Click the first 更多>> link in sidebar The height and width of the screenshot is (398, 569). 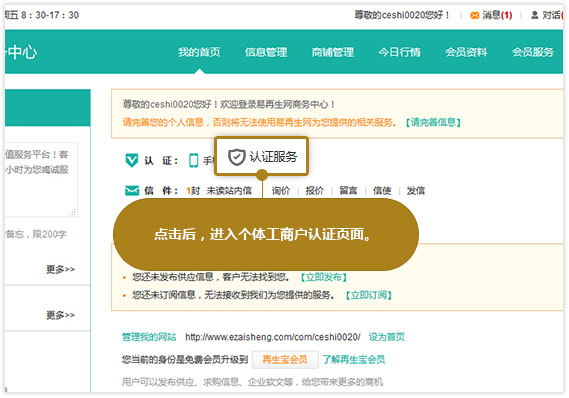(60, 269)
